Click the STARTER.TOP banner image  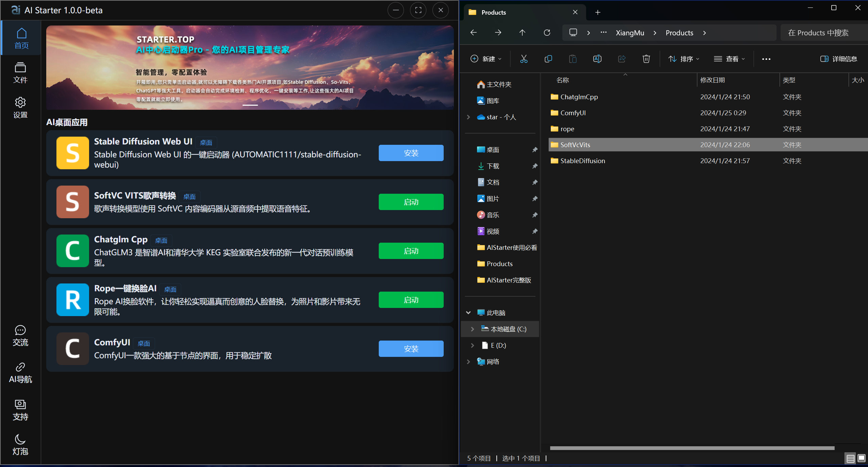[x=250, y=68]
